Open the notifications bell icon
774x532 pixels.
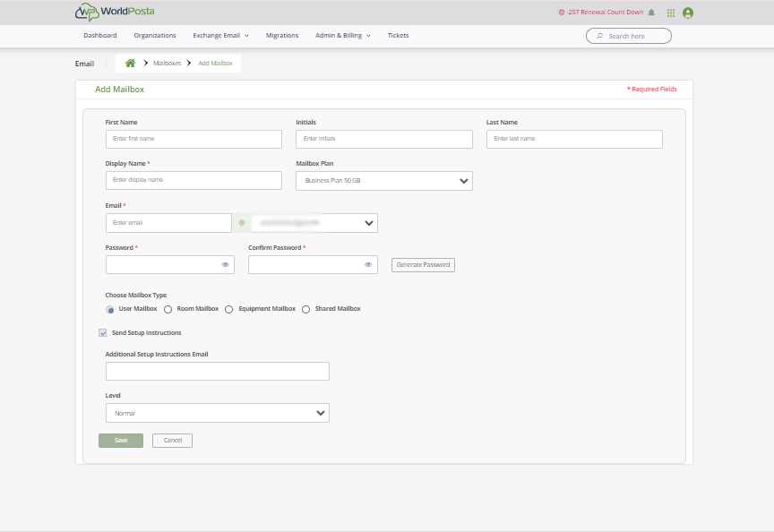(x=651, y=13)
